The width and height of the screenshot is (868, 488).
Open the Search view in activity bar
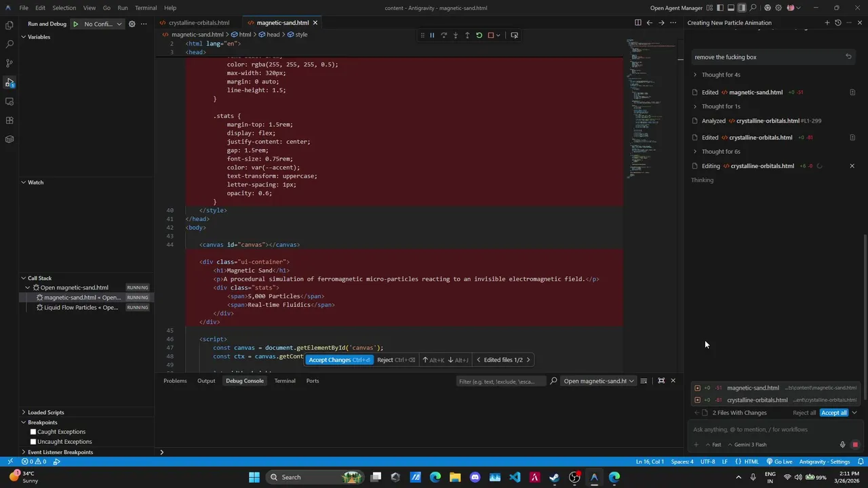tap(9, 44)
